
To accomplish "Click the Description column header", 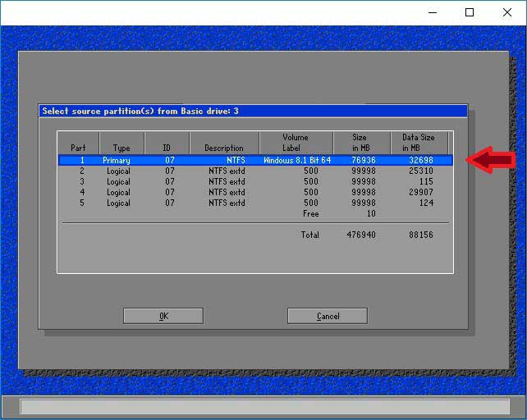I will pos(224,148).
